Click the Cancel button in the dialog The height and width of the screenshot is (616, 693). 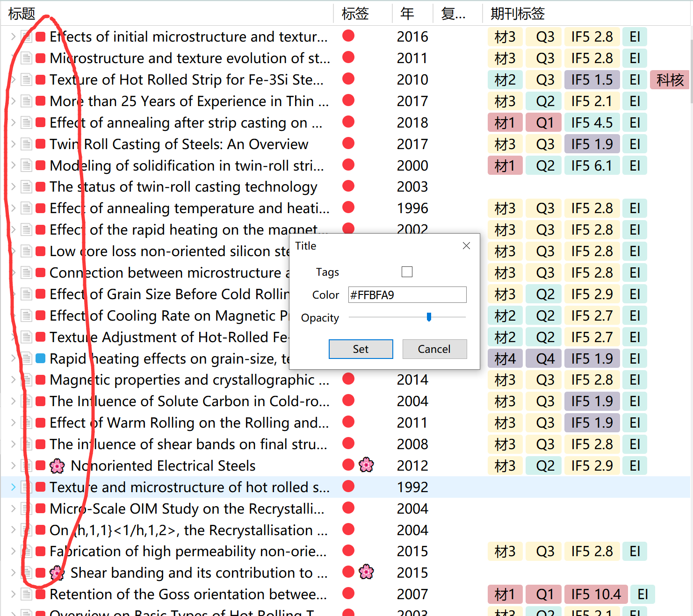434,349
